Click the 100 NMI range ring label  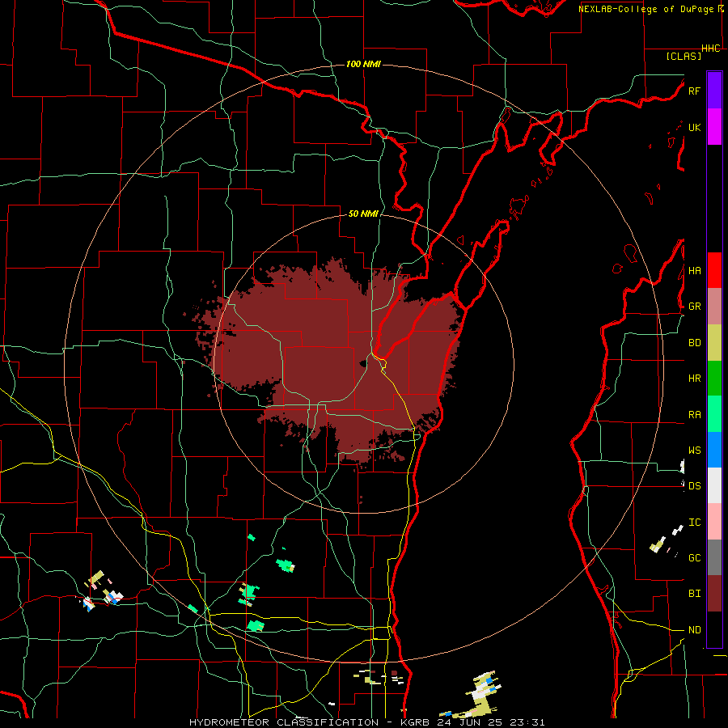pyautogui.click(x=363, y=64)
